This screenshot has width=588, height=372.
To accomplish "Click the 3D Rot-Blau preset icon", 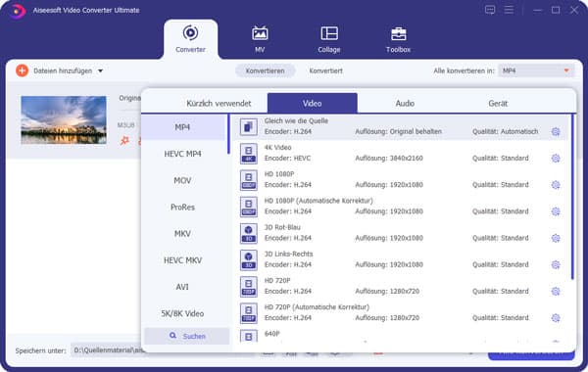I will (x=248, y=233).
